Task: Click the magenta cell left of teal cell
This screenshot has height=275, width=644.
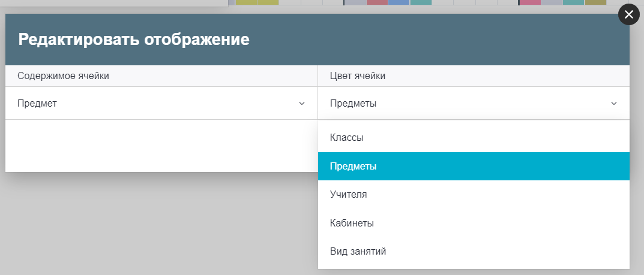Action: (x=530, y=2)
